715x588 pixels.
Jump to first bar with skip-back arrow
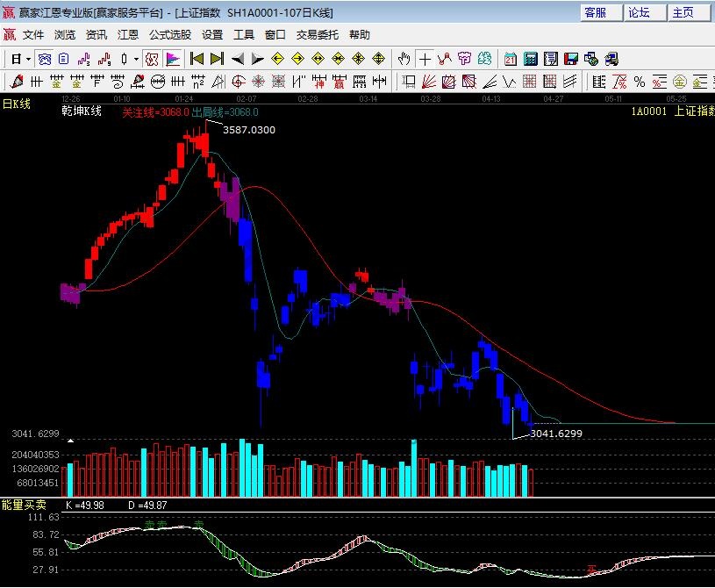tap(197, 59)
